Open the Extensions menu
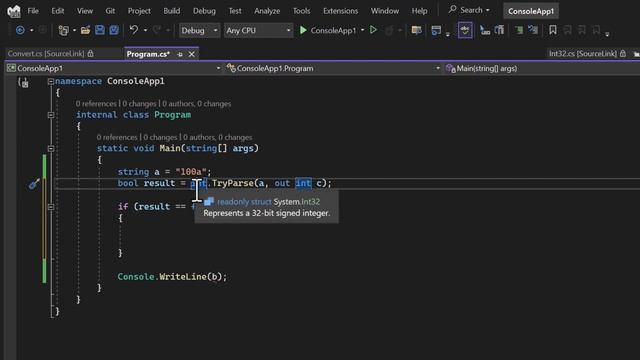This screenshot has height=360, width=640. pyautogui.click(x=340, y=11)
